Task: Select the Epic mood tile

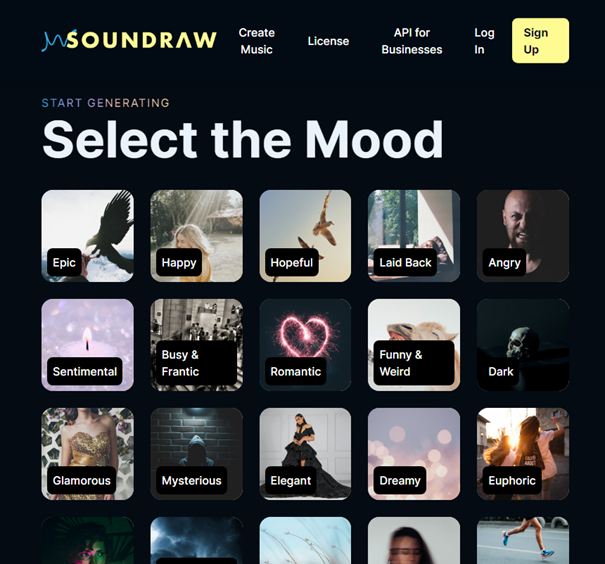Action: click(88, 236)
